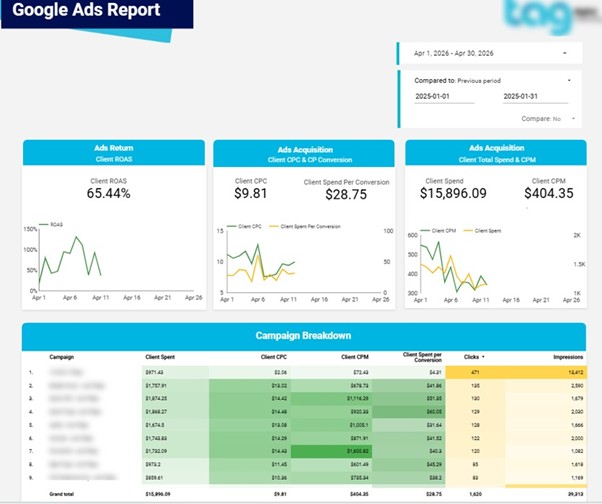Click the ROAS legend entry in chart
The width and height of the screenshot is (602, 504).
[51, 225]
